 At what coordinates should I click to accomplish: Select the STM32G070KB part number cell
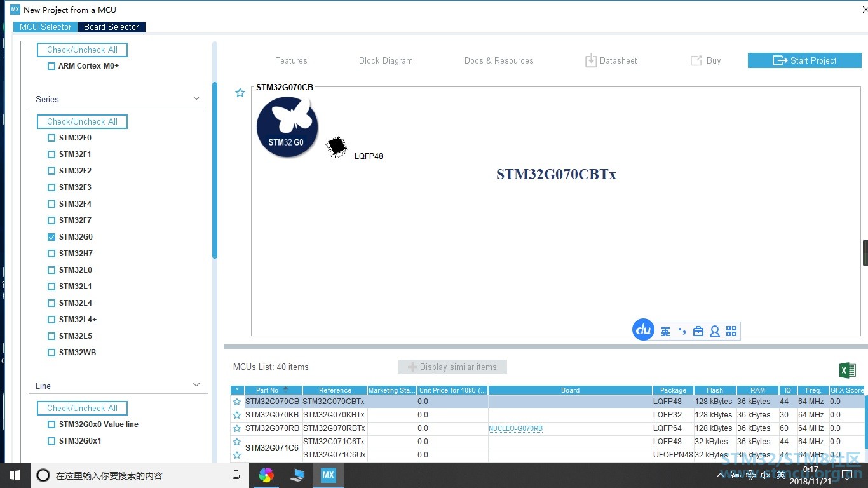[272, 415]
